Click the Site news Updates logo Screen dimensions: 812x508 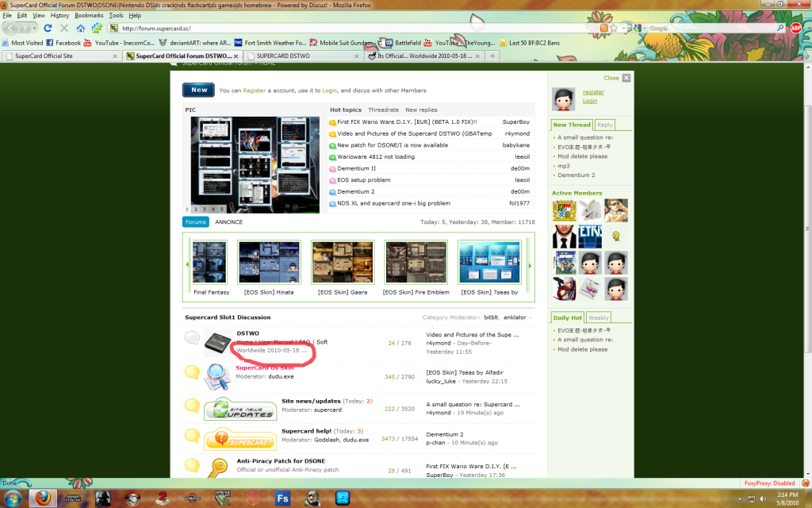[x=240, y=409]
